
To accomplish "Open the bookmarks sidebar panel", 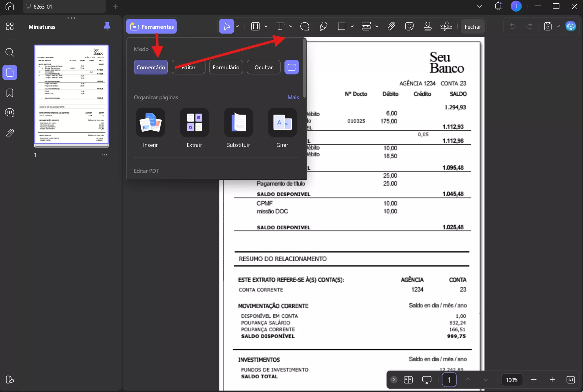I will click(10, 93).
